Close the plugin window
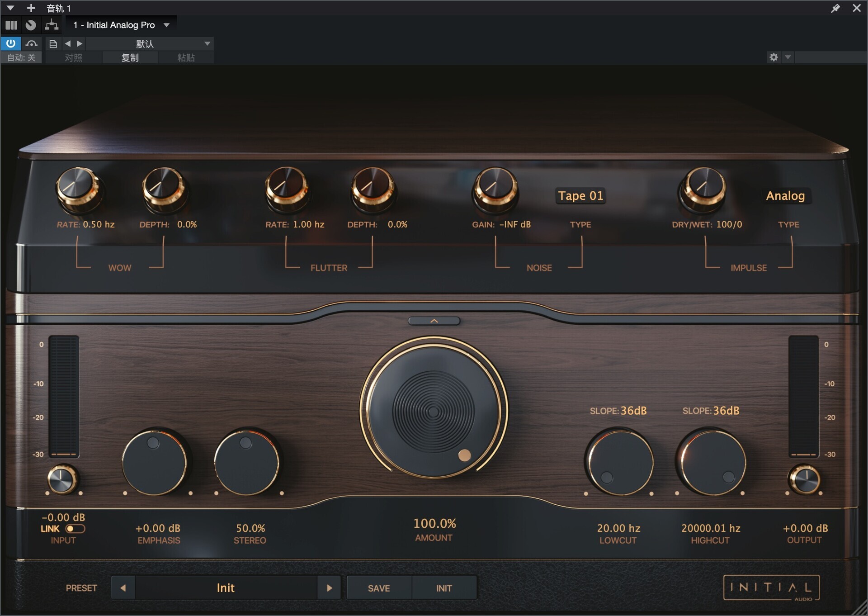 [x=857, y=8]
